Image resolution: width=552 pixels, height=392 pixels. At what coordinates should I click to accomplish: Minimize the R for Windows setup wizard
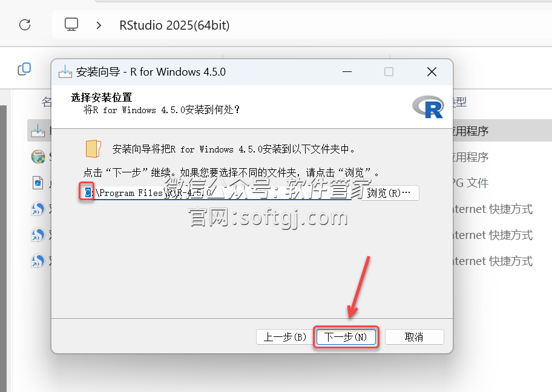coord(347,72)
